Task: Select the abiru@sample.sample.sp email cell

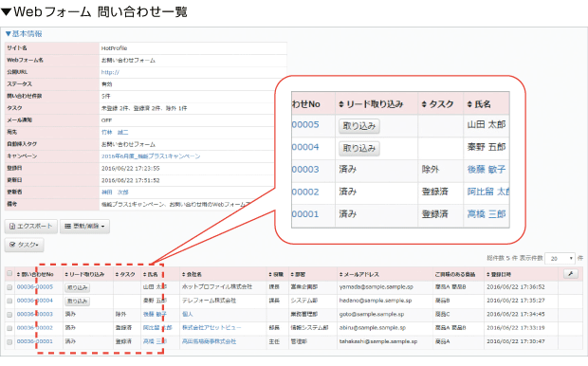Action: 373,328
